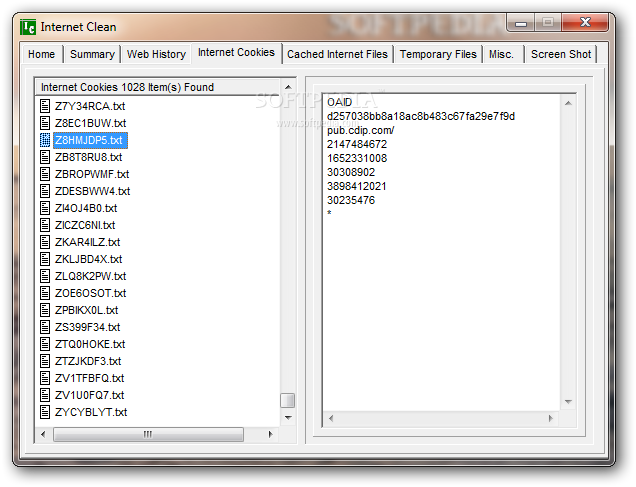Click file icon next to ZPBIKX0L.txt
This screenshot has height=487, width=636.
click(45, 310)
